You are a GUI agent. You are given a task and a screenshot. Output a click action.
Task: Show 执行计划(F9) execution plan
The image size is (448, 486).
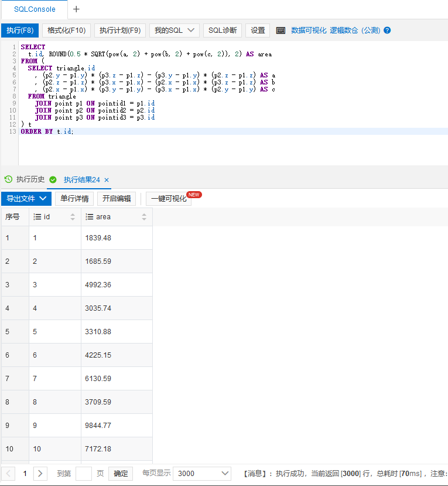click(120, 30)
